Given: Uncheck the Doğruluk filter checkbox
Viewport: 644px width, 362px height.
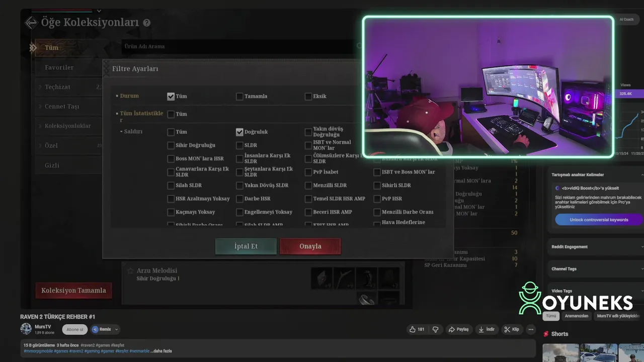Looking at the screenshot, I should click(239, 132).
